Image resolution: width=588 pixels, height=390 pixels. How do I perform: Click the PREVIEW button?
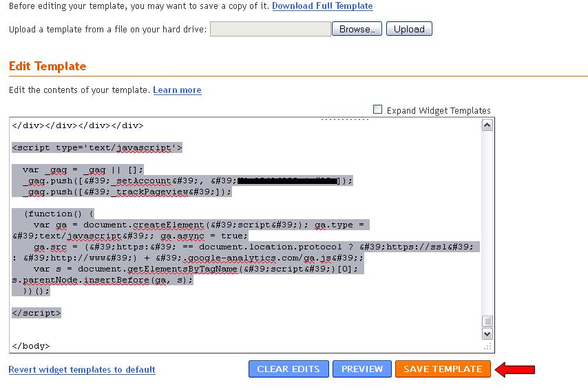click(x=362, y=369)
